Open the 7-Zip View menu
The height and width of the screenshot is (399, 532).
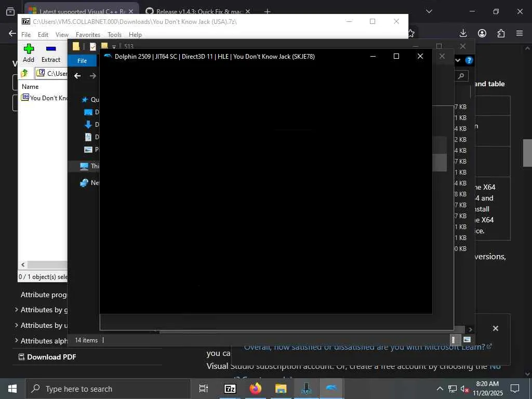point(62,35)
